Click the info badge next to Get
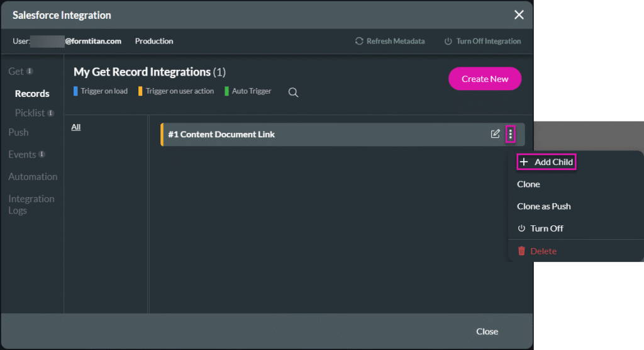The image size is (644, 350). pos(30,71)
